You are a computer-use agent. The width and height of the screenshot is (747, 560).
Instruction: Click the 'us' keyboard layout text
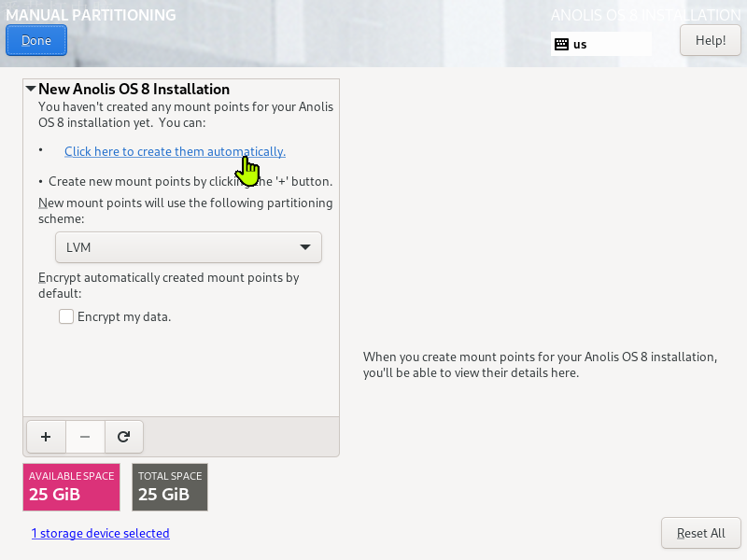pyautogui.click(x=580, y=44)
